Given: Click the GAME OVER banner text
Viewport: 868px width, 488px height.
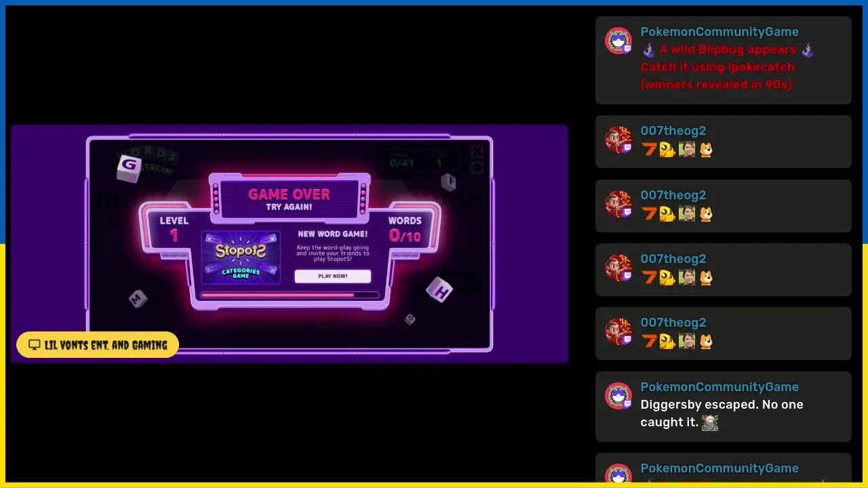Looking at the screenshot, I should point(289,195).
